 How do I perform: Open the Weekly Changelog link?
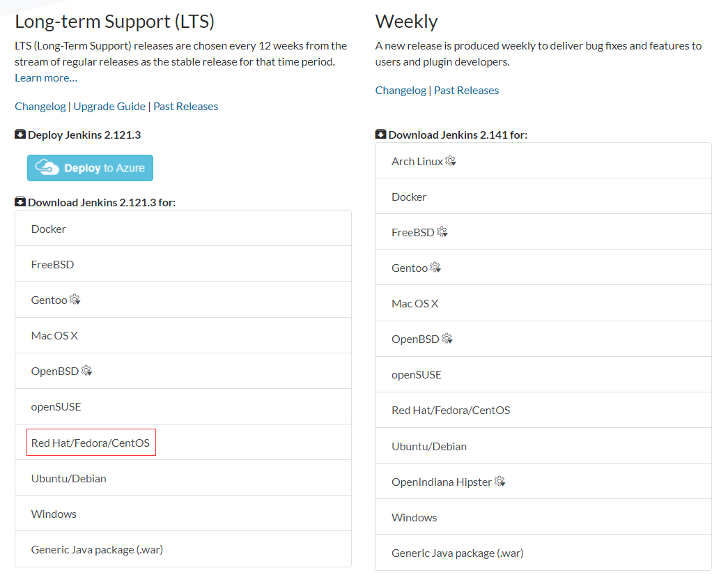(x=401, y=91)
